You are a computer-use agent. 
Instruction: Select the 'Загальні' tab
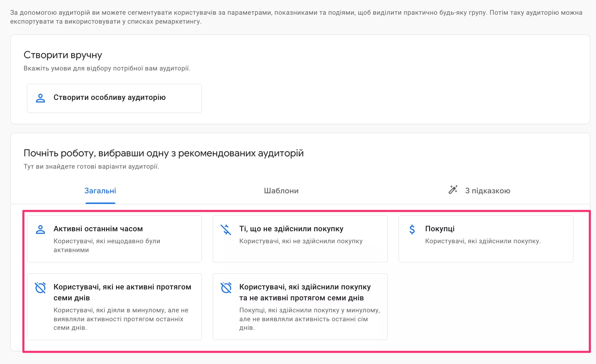100,191
